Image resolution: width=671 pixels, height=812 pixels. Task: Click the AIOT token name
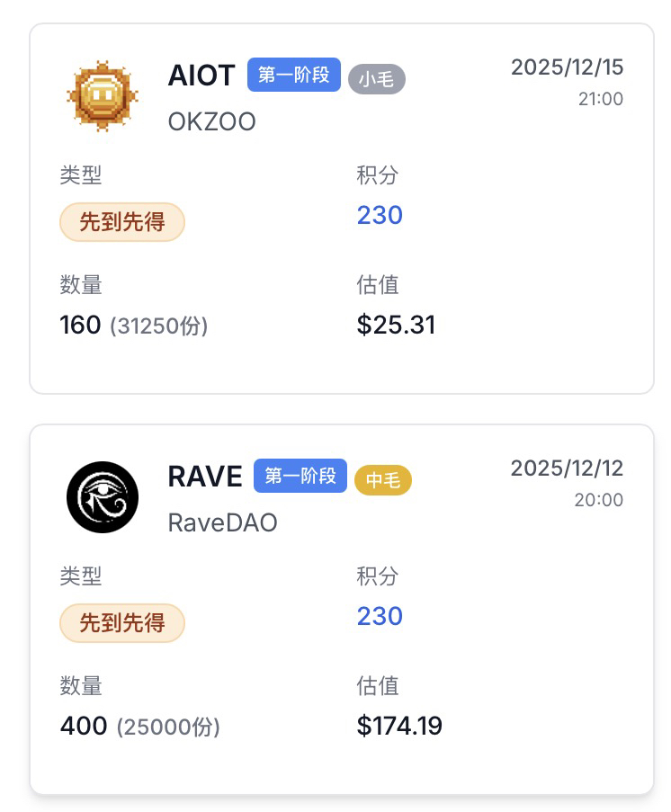(201, 76)
